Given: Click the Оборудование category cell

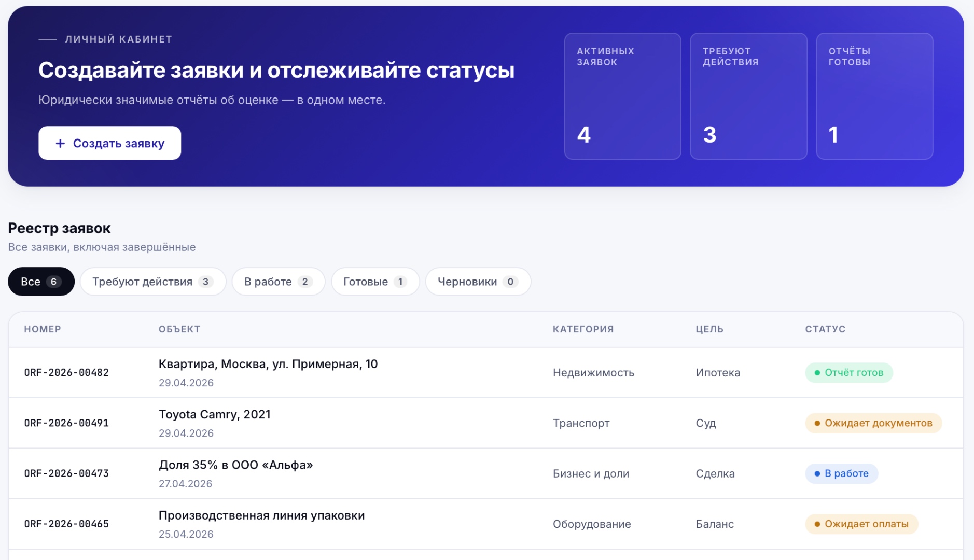Looking at the screenshot, I should (592, 524).
